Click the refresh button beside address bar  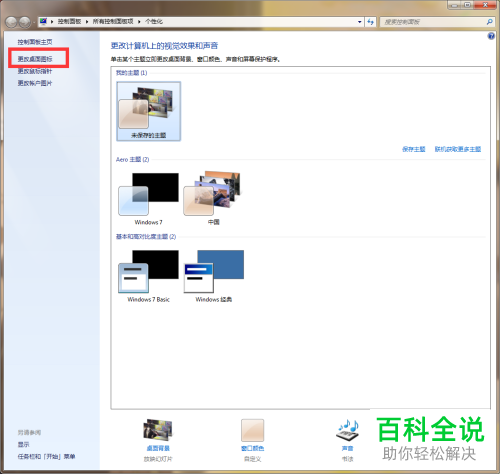pyautogui.click(x=370, y=22)
